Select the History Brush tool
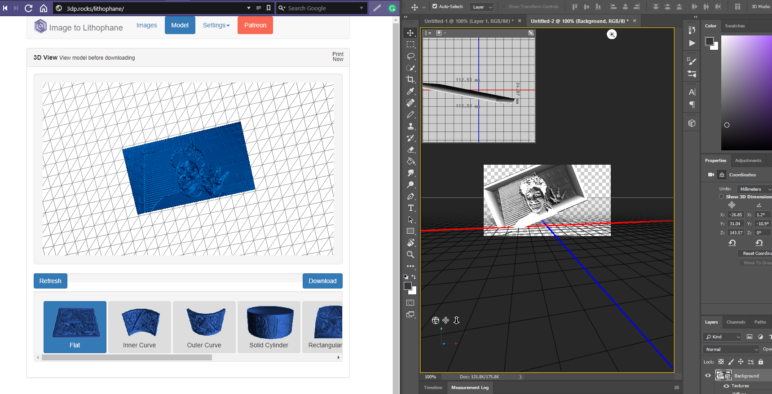Viewport: 772px width, 394px height. (x=410, y=138)
